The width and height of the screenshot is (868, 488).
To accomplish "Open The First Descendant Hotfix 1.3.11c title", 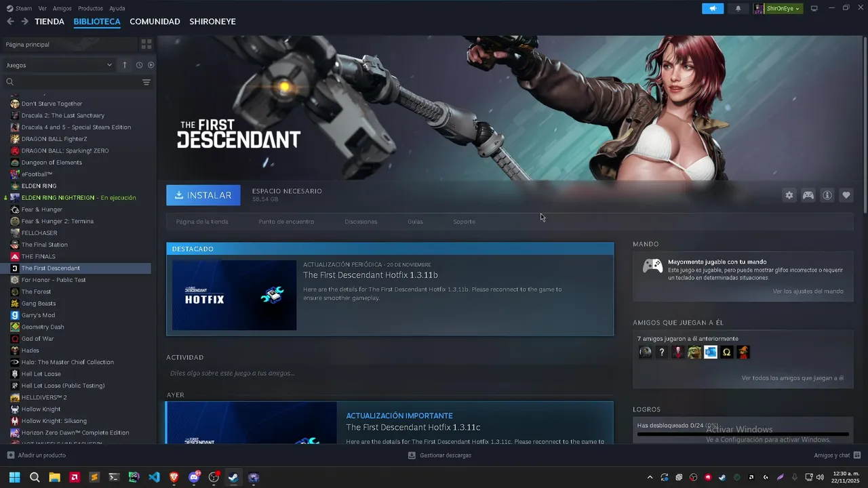I will click(413, 427).
